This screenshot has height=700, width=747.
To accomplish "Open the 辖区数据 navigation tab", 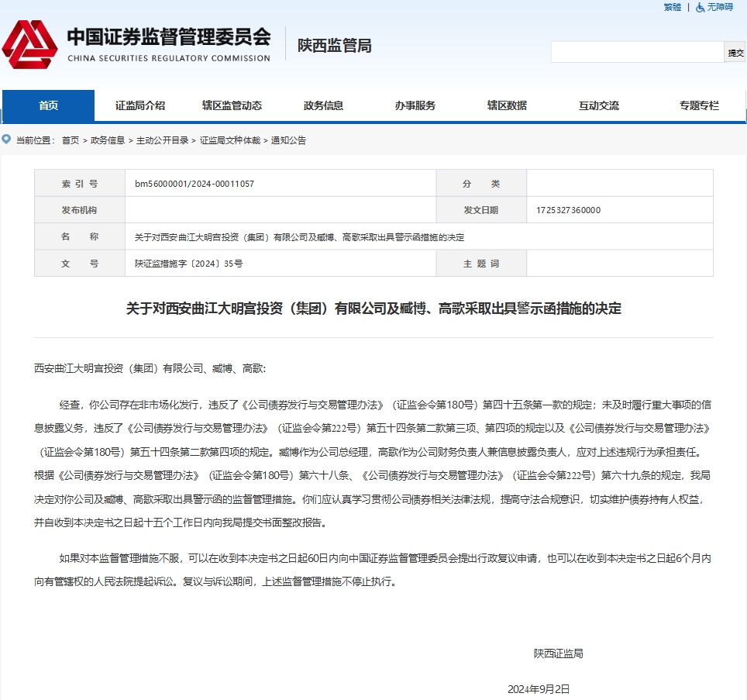I will (x=507, y=105).
